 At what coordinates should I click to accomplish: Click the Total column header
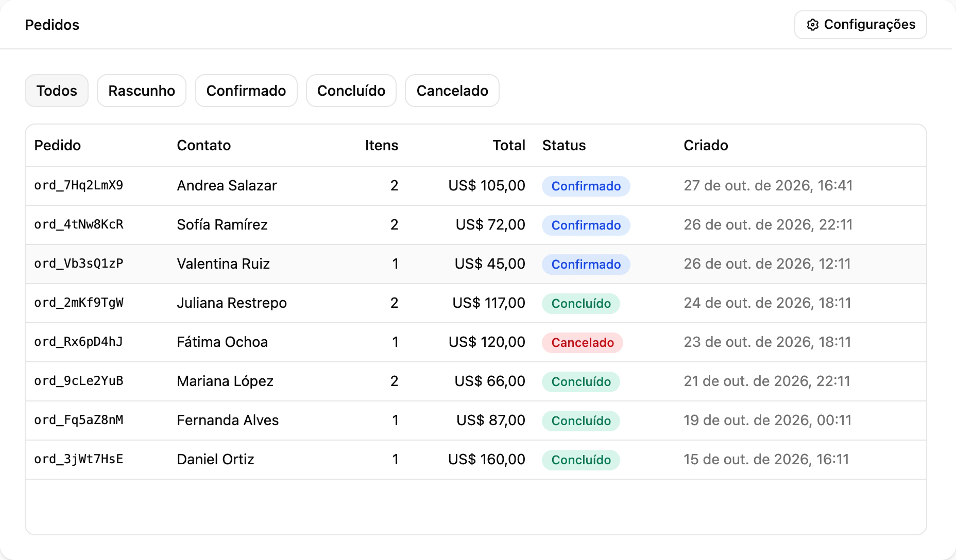pos(509,145)
